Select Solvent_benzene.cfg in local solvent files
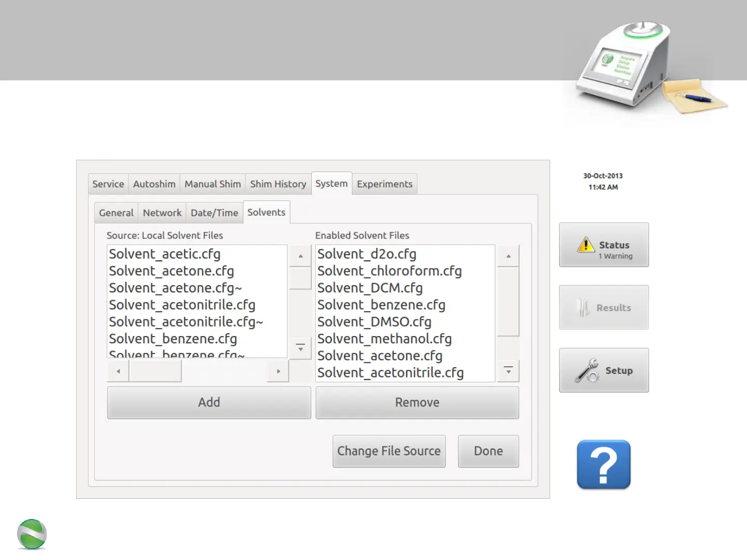Image resolution: width=747 pixels, height=560 pixels. pos(197,339)
